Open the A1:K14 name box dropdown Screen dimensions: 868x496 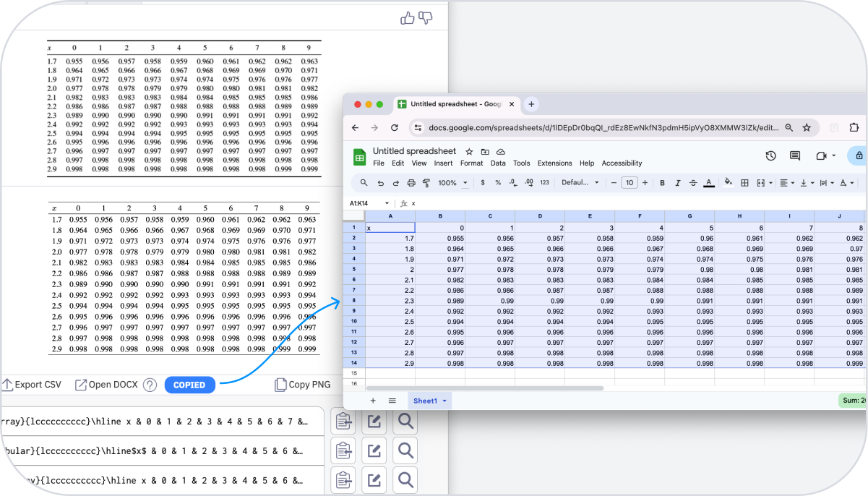387,204
